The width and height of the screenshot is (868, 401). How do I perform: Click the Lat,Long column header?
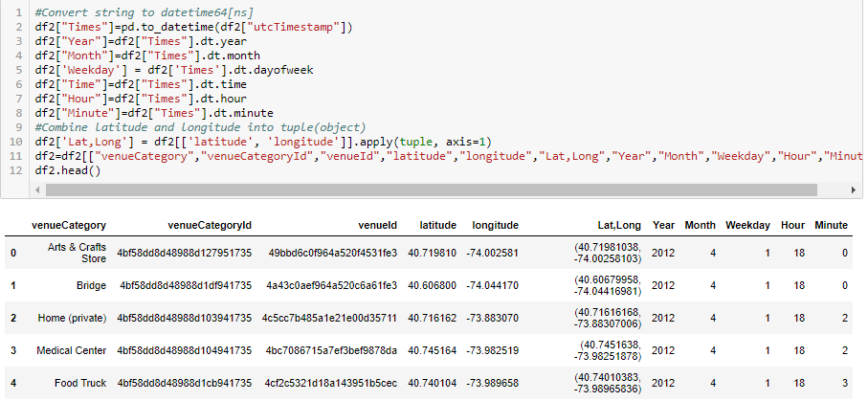point(619,226)
